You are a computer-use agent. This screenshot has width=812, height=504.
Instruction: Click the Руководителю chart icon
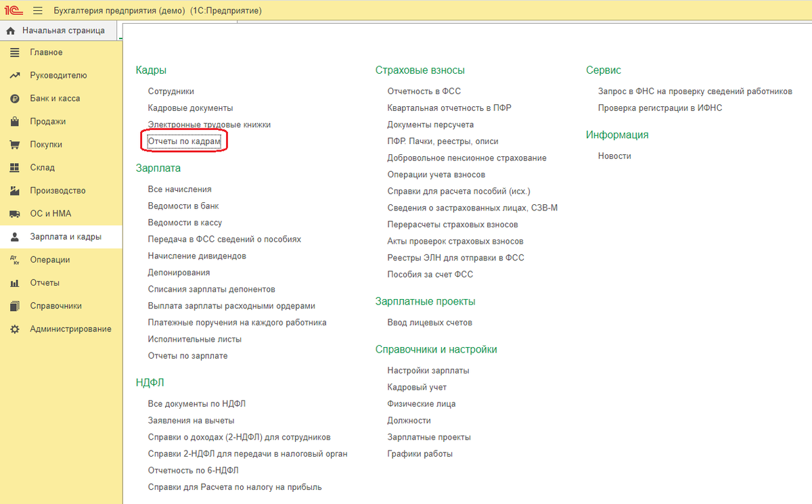[x=15, y=76]
